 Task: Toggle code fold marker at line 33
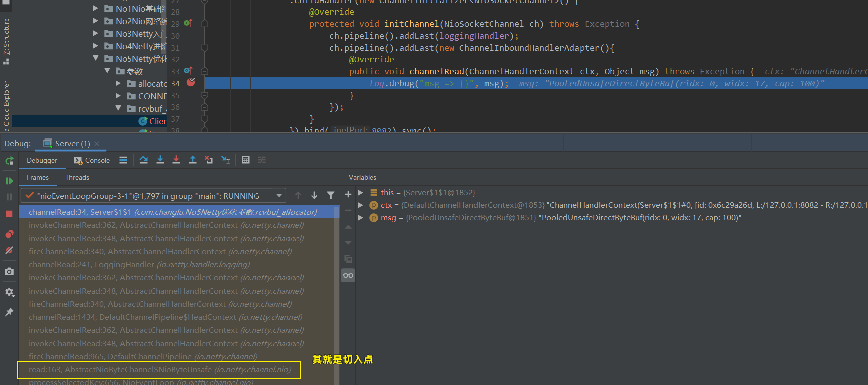coord(204,71)
